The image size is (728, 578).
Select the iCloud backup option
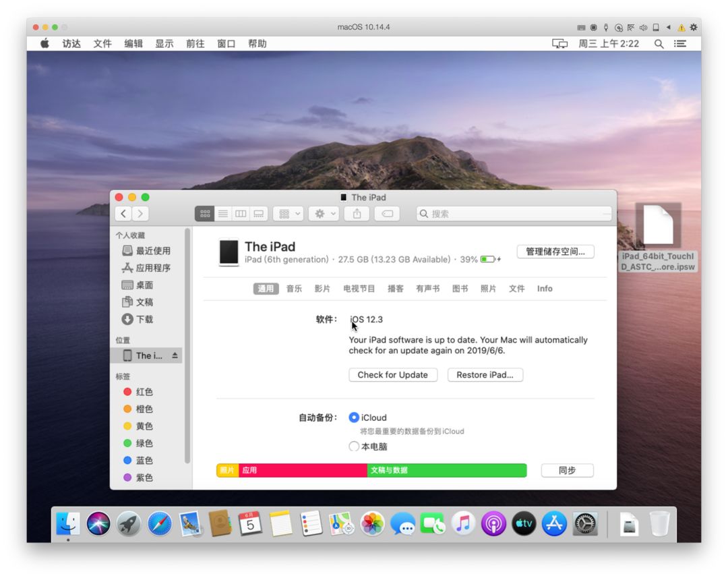tap(354, 417)
